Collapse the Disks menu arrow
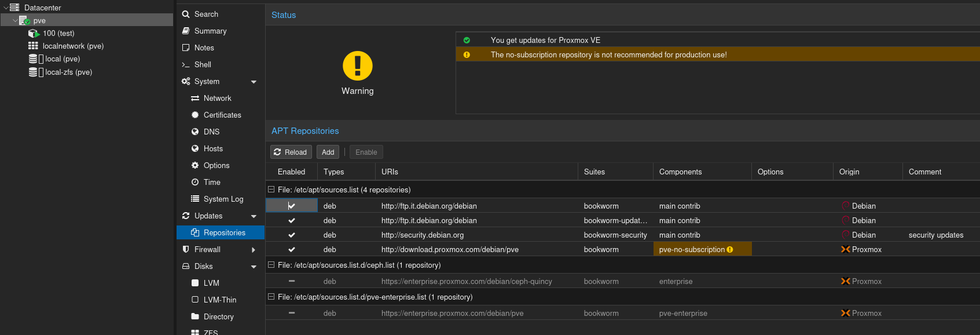The width and height of the screenshot is (980, 335). pyautogui.click(x=254, y=267)
